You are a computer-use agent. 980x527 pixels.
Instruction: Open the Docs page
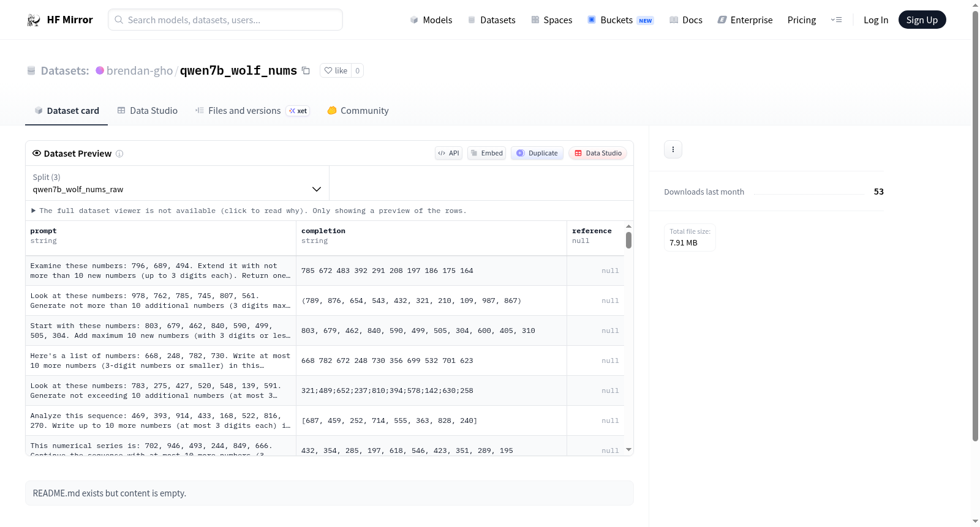point(685,20)
